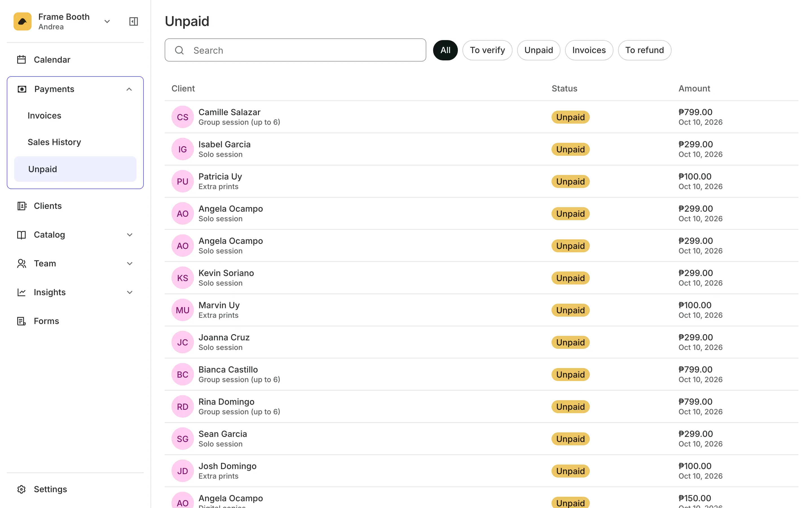Click the Clients contacts icon
This screenshot has height=508, width=812.
(x=21, y=206)
